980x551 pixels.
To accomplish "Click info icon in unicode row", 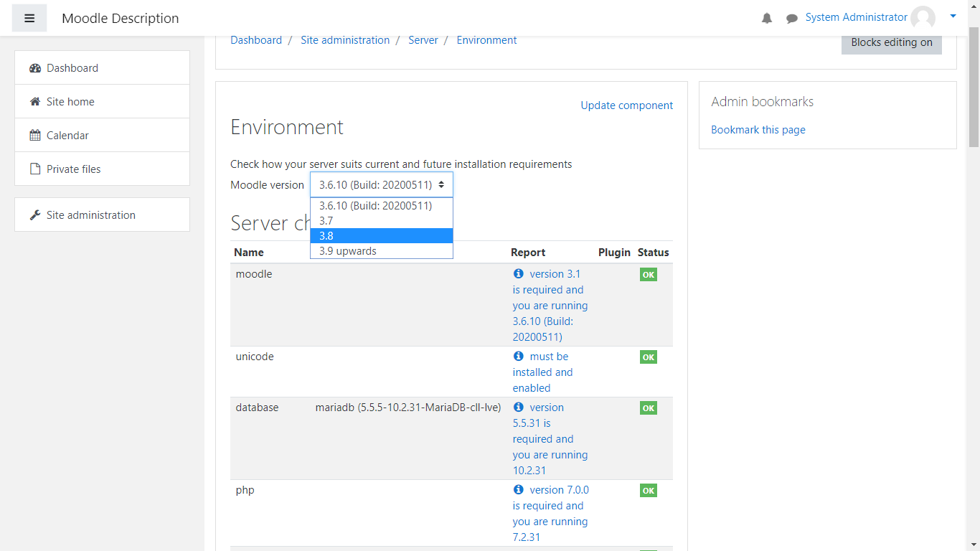I will tap(519, 357).
